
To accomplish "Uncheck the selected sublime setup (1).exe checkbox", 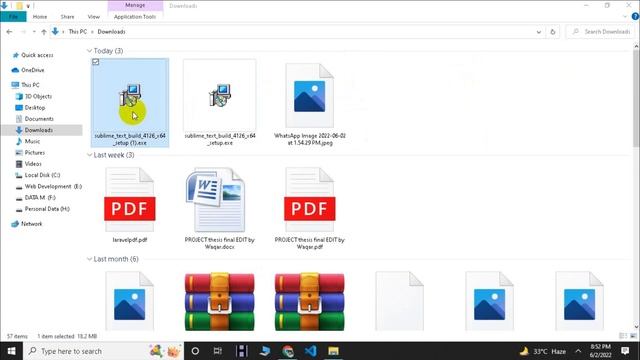I will point(96,62).
